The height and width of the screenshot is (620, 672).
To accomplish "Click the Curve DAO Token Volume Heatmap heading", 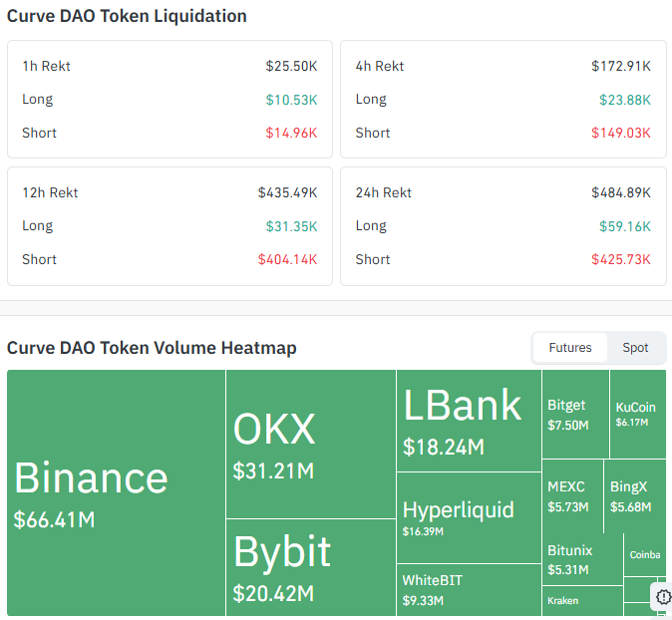I will click(x=152, y=348).
